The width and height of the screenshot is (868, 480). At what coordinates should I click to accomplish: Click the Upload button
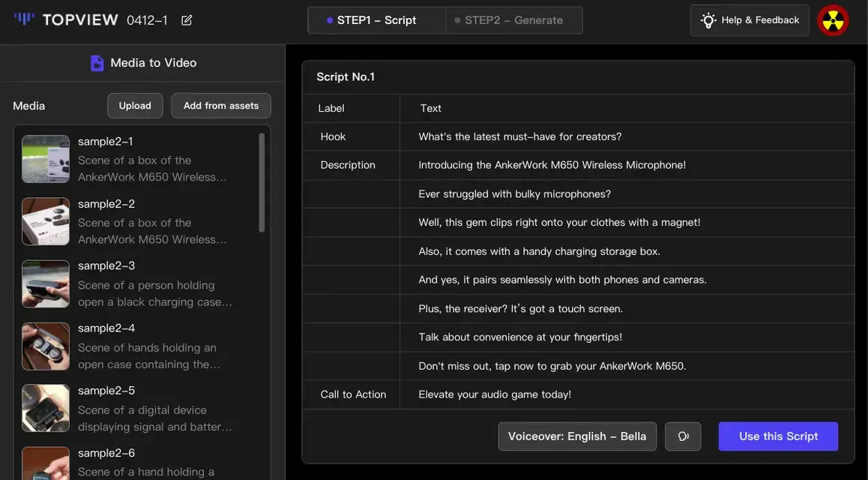[x=135, y=106]
